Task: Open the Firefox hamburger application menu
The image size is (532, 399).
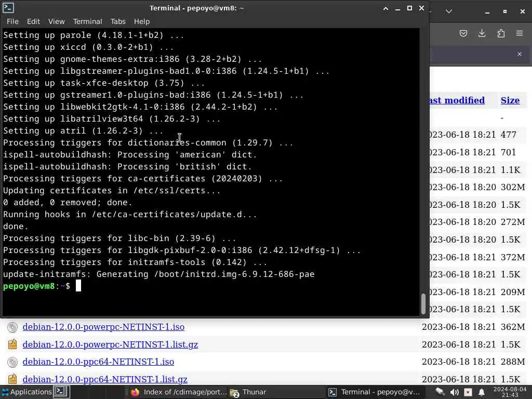Action: [520, 33]
